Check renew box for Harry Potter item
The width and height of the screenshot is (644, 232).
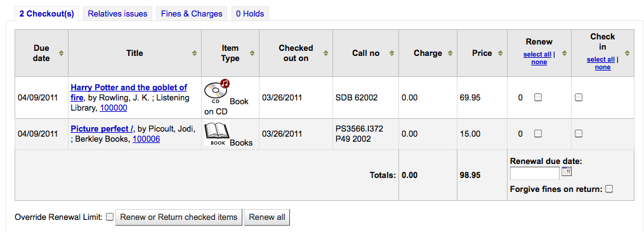tap(537, 97)
